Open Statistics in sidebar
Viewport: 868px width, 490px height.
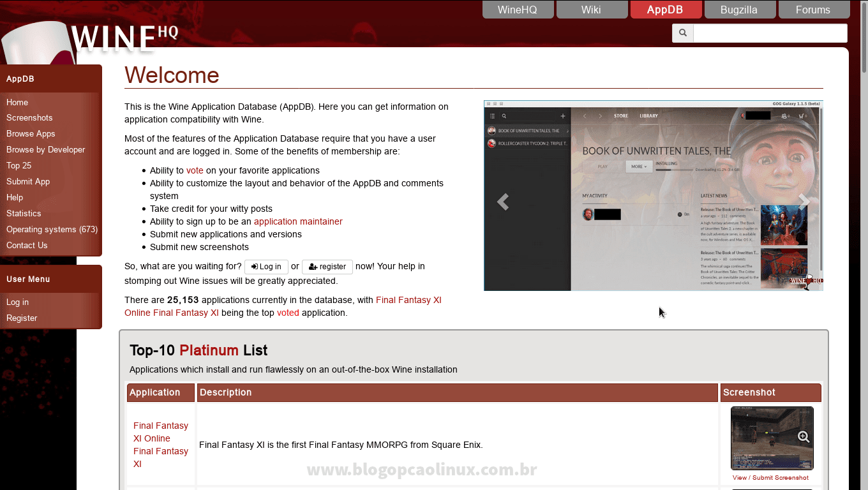[24, 214]
